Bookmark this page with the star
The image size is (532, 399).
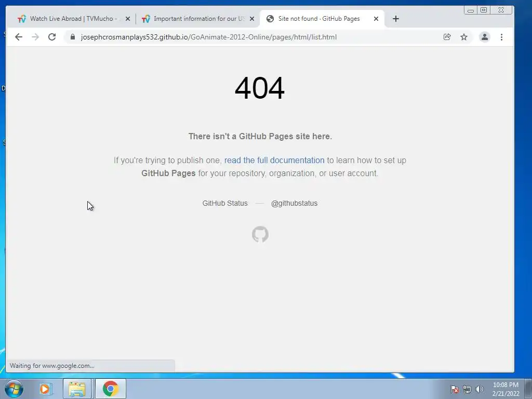click(x=464, y=37)
